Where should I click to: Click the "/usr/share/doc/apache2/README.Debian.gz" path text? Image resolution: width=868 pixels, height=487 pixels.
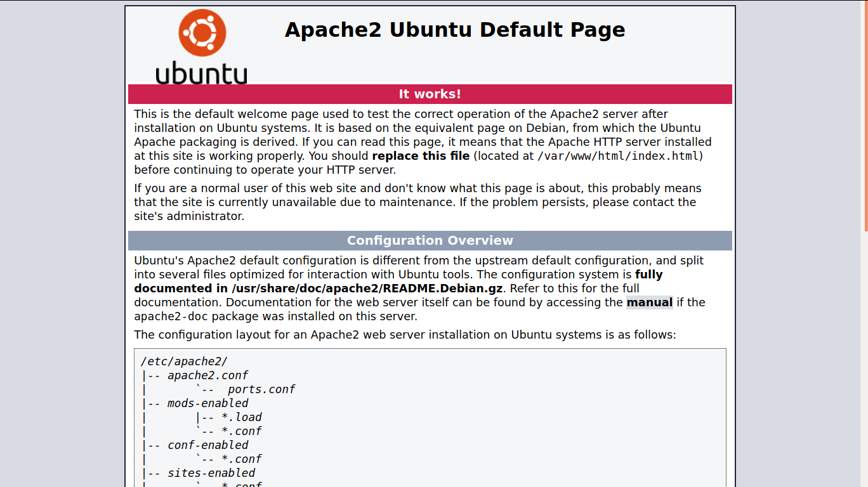367,289
